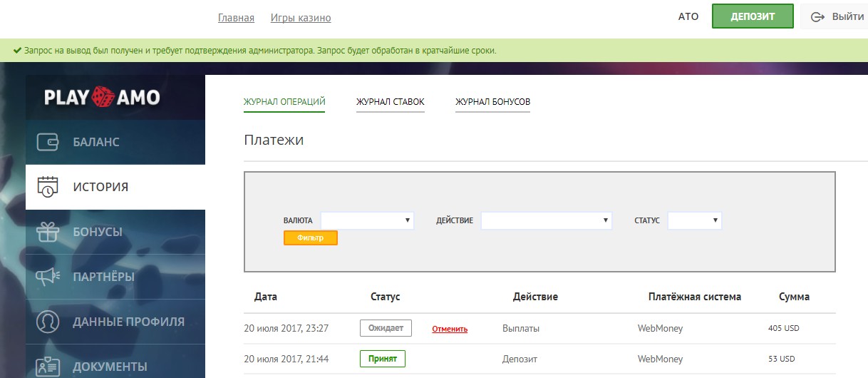
Task: Click the Сумма column header
Action: pos(795,297)
